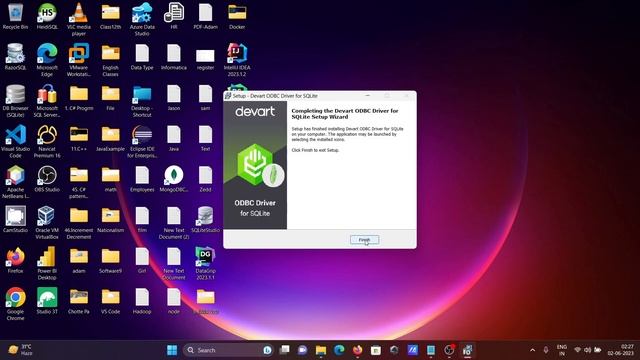
Task: Select the 1. C# Program folder
Action: pos(79,98)
